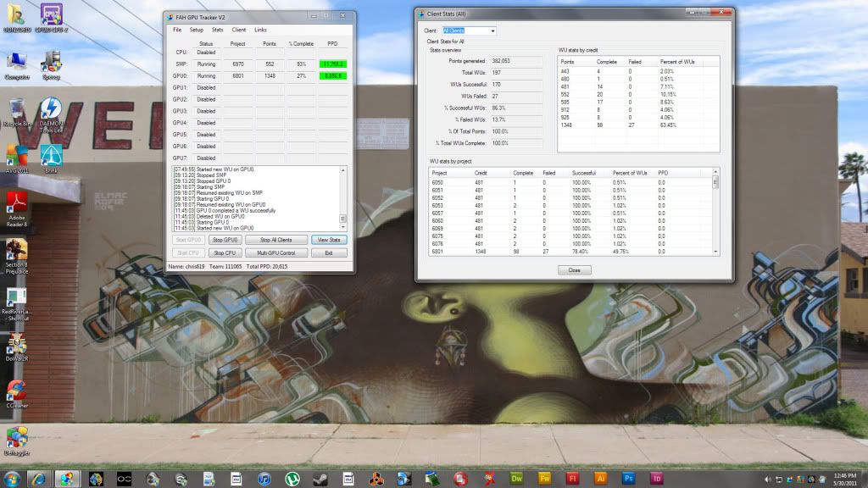Click the Stop All Clients button
The height and width of the screenshot is (488, 868).
coord(276,240)
